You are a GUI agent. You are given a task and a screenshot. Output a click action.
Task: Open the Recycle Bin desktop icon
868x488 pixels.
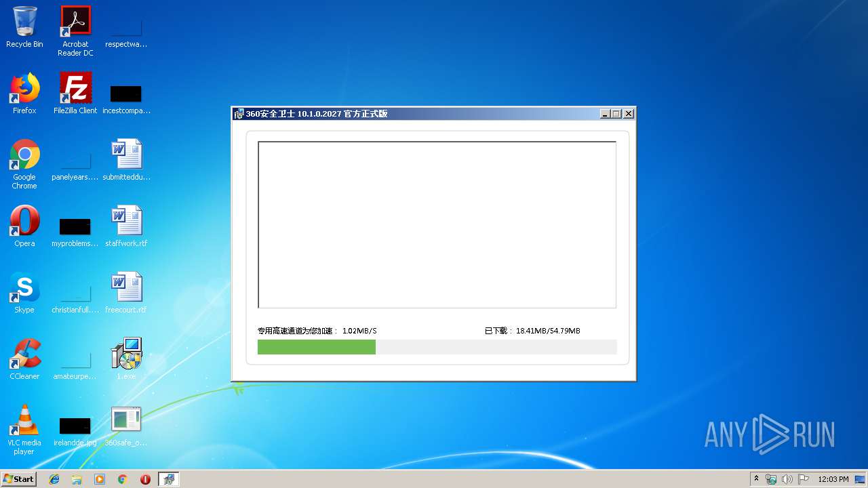pyautogui.click(x=24, y=28)
